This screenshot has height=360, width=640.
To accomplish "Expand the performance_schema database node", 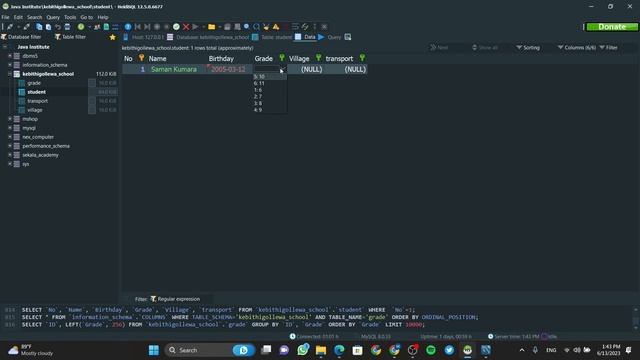I will pos(10,146).
